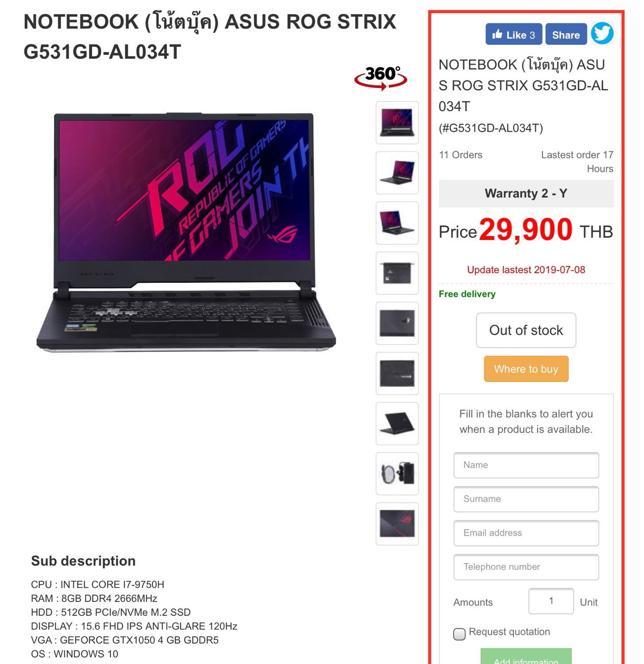Open the 360 degree view icon
The image size is (644, 664).
click(380, 78)
